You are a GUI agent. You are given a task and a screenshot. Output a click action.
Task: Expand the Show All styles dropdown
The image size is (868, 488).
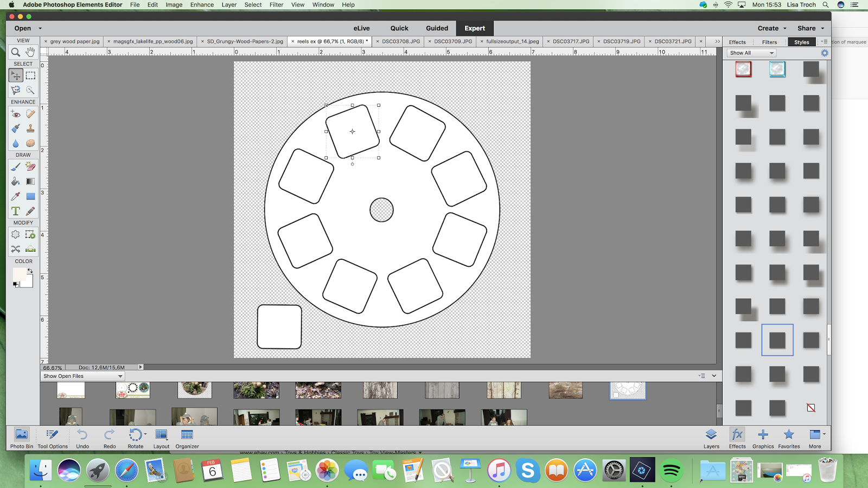coord(751,53)
